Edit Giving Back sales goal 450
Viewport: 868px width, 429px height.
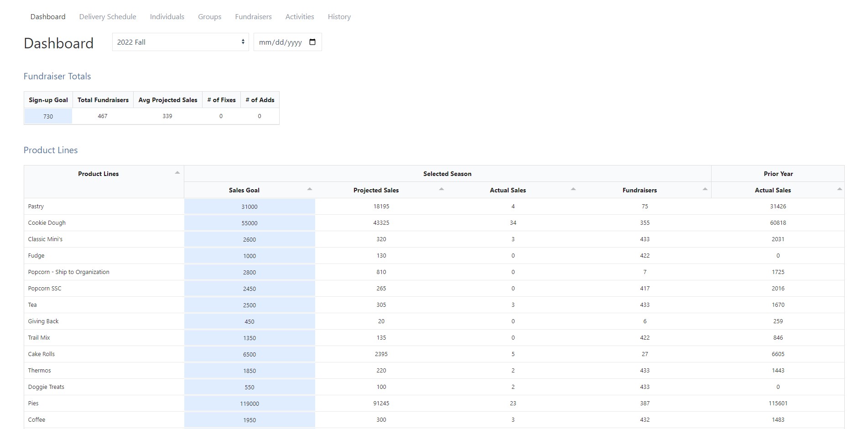point(249,321)
